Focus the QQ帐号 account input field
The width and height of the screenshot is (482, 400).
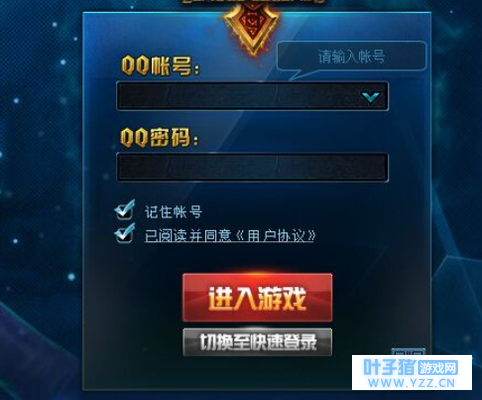tap(252, 96)
